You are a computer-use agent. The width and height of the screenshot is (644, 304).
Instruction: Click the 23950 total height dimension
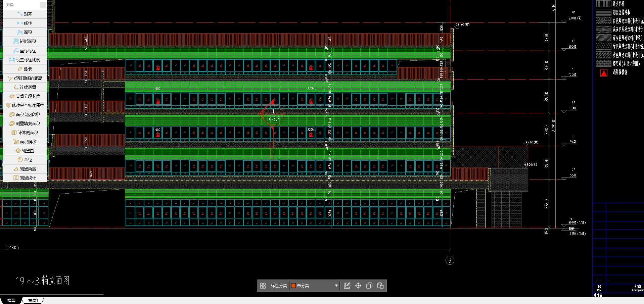pyautogui.click(x=553, y=126)
